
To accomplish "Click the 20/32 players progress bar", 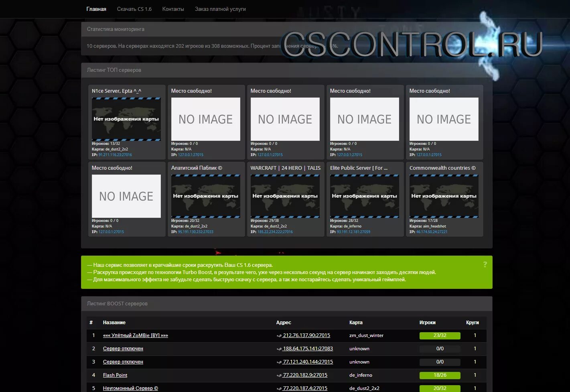I will point(440,388).
